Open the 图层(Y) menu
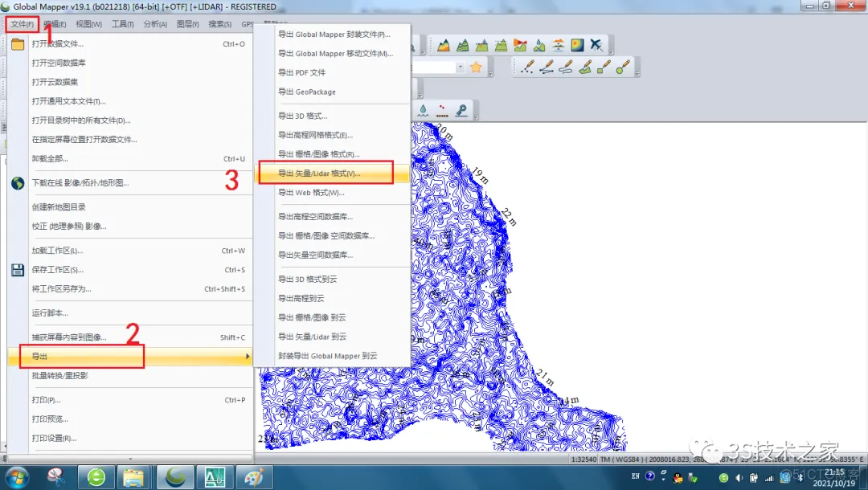This screenshot has height=490, width=868. click(x=187, y=24)
